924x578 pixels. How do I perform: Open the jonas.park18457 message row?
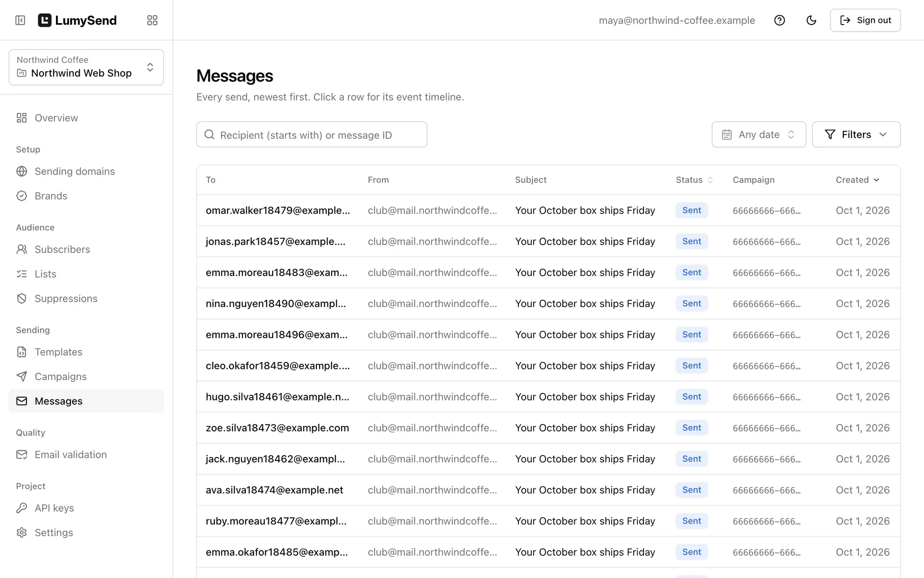pos(548,241)
